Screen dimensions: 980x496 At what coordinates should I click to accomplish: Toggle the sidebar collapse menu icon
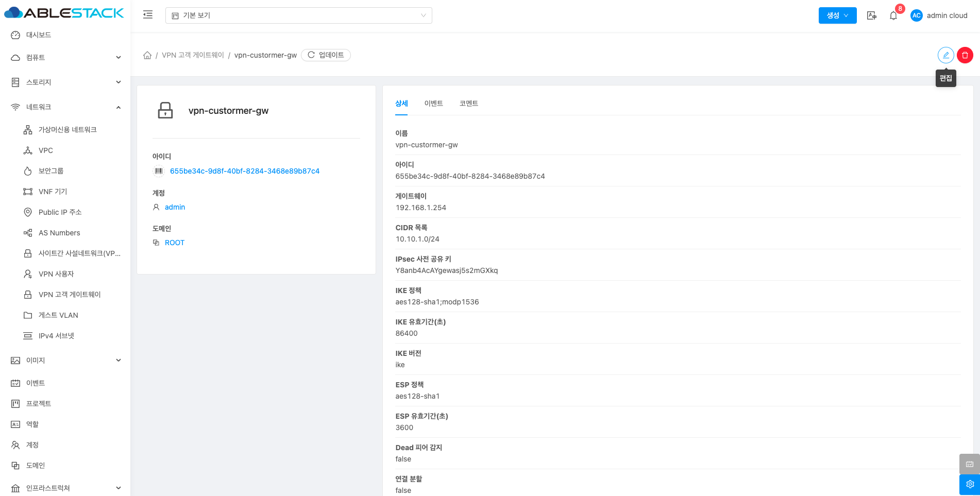click(148, 15)
